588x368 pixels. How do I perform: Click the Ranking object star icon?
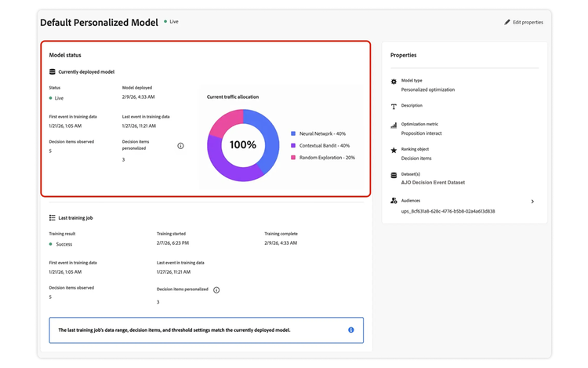point(394,150)
